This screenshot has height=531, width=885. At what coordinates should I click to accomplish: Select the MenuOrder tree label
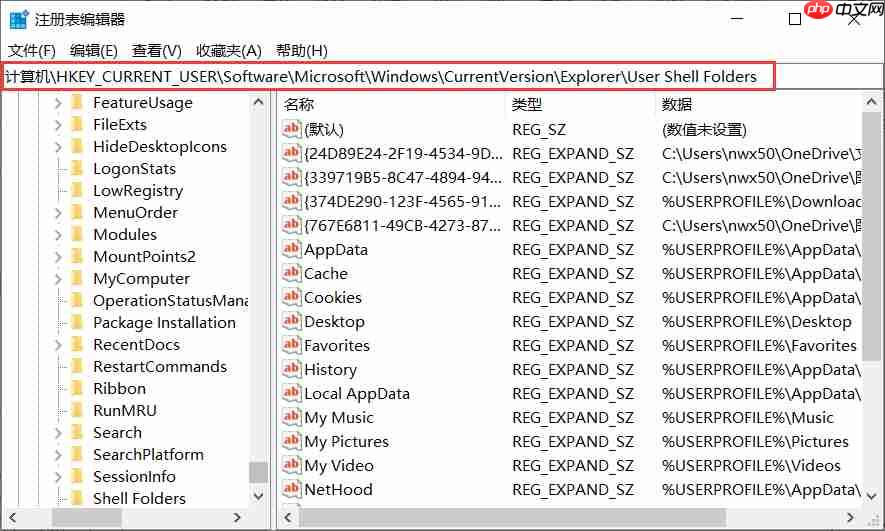pos(135,213)
